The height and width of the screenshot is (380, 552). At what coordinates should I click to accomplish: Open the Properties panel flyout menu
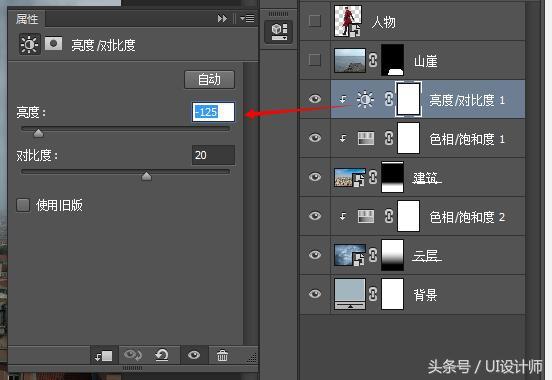pos(247,18)
